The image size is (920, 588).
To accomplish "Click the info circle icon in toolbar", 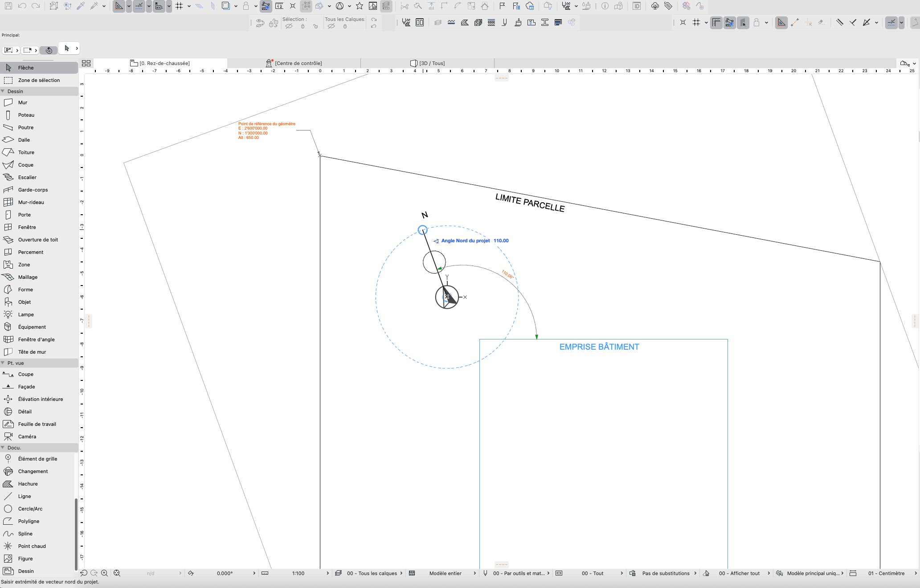I will 605,6.
